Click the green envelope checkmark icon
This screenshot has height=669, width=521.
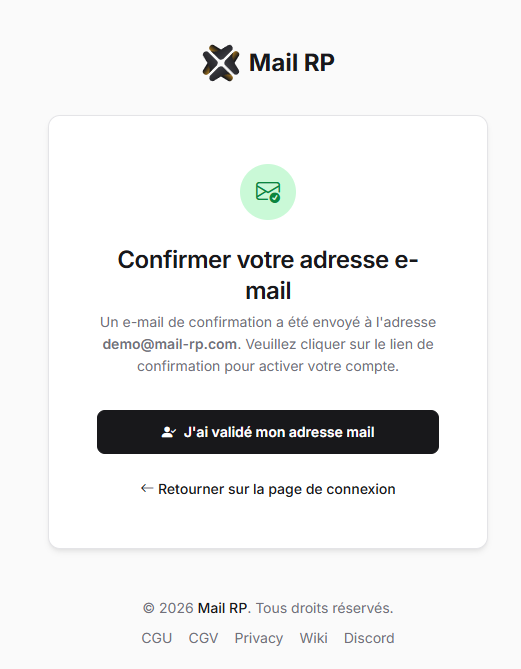click(x=268, y=192)
